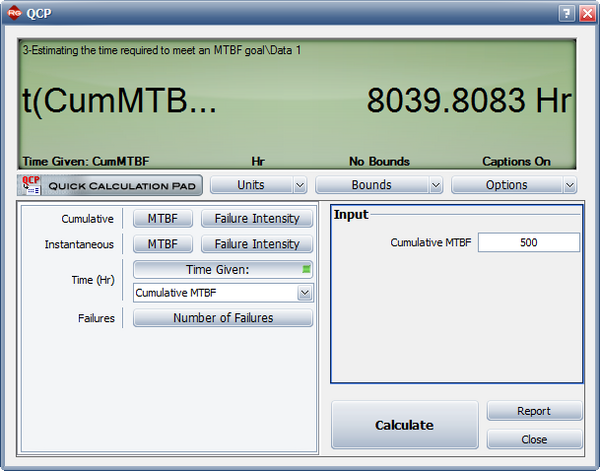Click the 'Hr' units text in display footer
Screen dimensions: 600x471
258,161
